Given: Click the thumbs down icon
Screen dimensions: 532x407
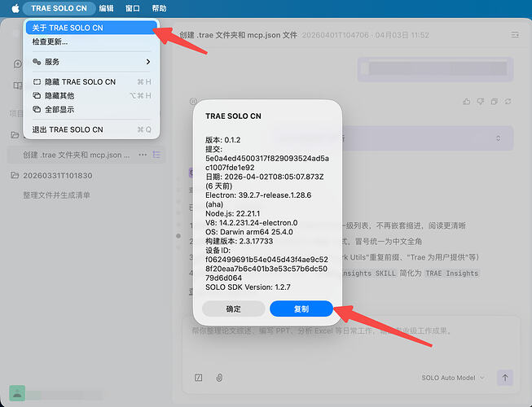Looking at the screenshot, I should click(x=480, y=101).
